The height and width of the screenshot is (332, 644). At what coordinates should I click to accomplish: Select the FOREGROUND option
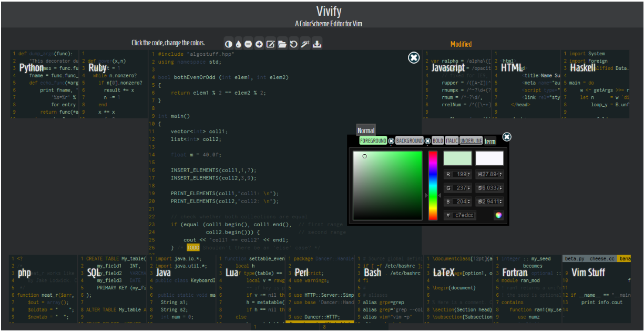(373, 141)
